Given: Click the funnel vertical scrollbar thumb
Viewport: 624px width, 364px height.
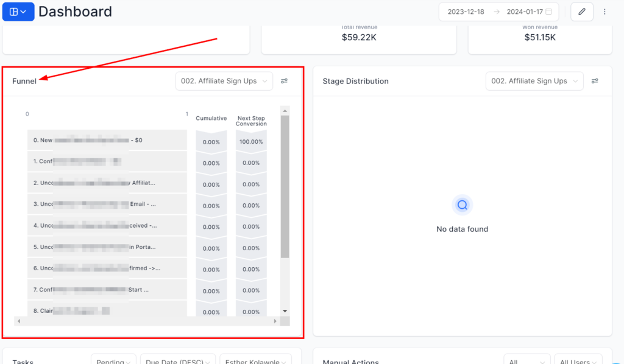Looking at the screenshot, I should click(x=285, y=186).
